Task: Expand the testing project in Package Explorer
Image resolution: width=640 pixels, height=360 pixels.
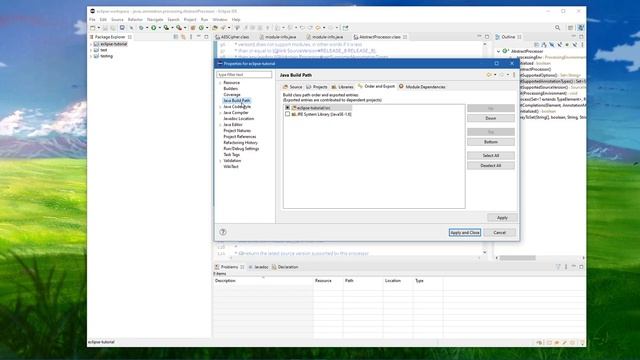Action: 91,56
